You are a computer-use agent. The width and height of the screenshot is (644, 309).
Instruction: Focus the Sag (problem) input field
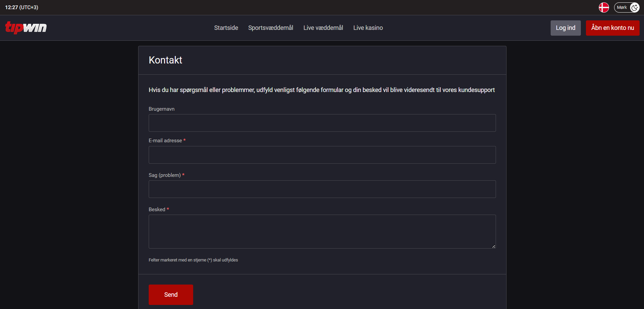(322, 189)
